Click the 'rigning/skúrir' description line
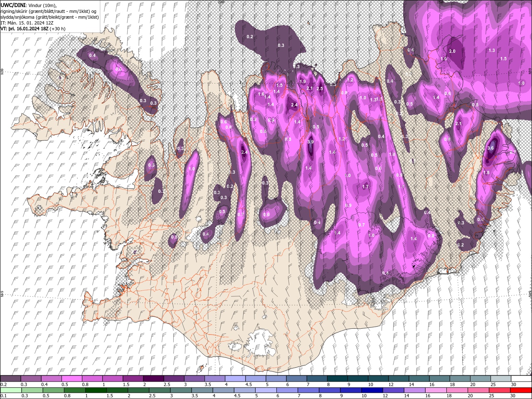Screen dimensions: 532x399 pyautogui.click(x=49, y=11)
